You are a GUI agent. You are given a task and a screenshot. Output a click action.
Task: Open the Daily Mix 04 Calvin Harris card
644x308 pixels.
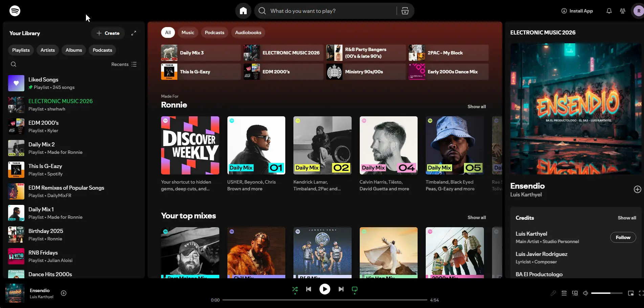tap(388, 154)
